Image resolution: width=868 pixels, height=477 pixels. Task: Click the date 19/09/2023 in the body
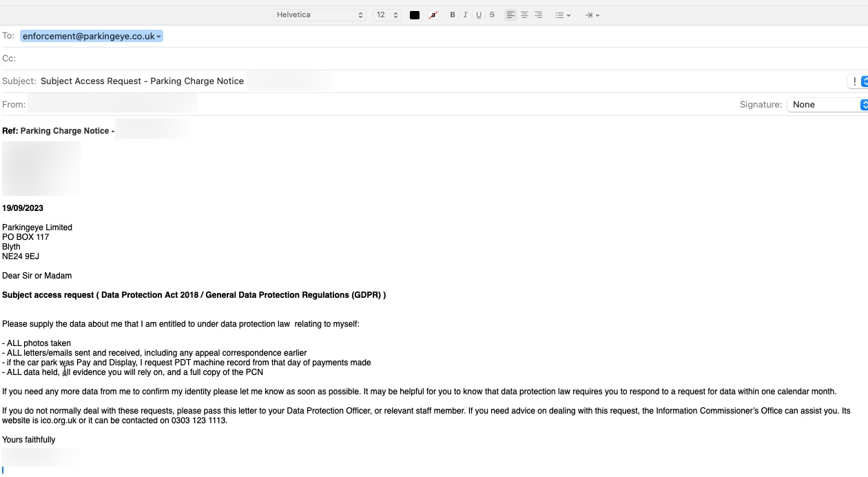tap(23, 208)
